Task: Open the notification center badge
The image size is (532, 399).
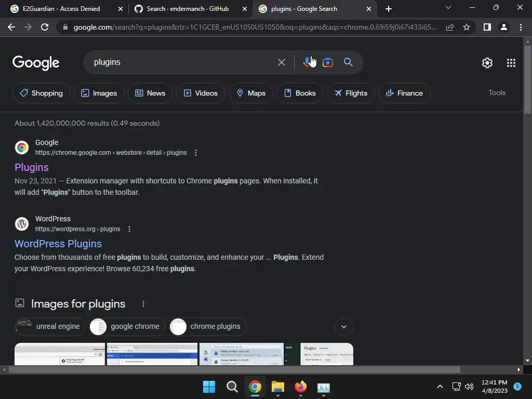Action: (517, 386)
